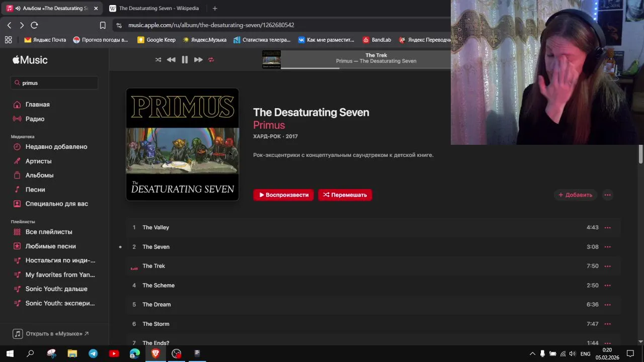The width and height of the screenshot is (644, 362).
Task: Select track The Storm
Action: tap(373, 324)
